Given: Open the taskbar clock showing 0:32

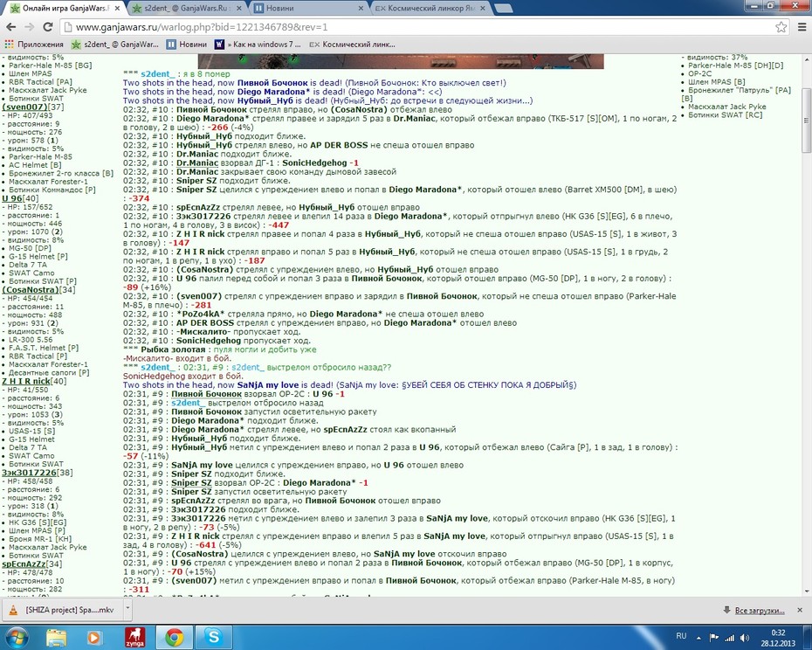Looking at the screenshot, I should pos(778,638).
